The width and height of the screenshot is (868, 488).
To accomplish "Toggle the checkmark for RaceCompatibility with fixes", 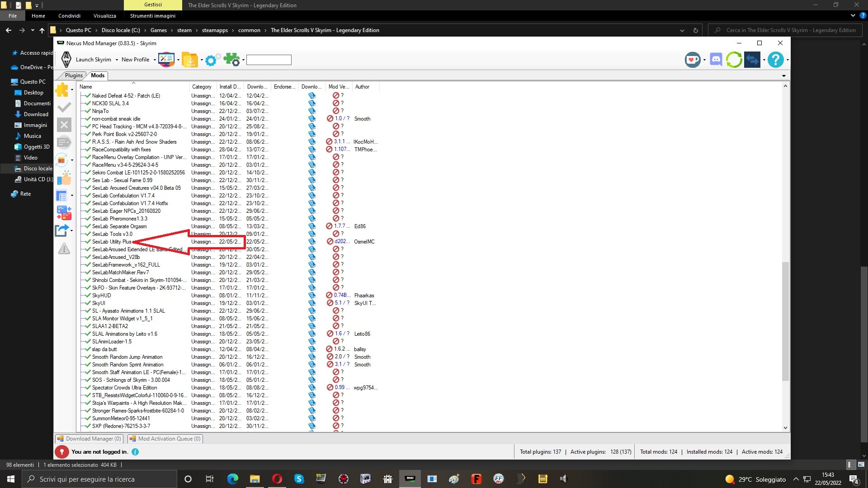I will point(88,150).
